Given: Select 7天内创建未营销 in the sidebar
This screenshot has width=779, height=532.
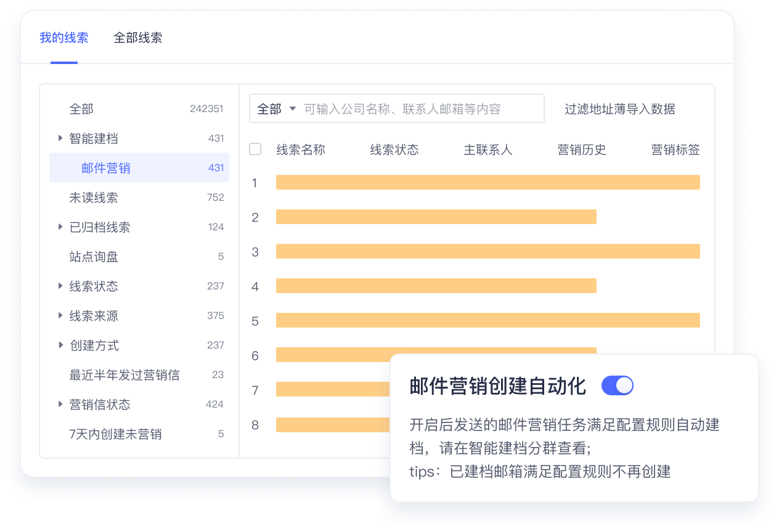Looking at the screenshot, I should [x=116, y=433].
